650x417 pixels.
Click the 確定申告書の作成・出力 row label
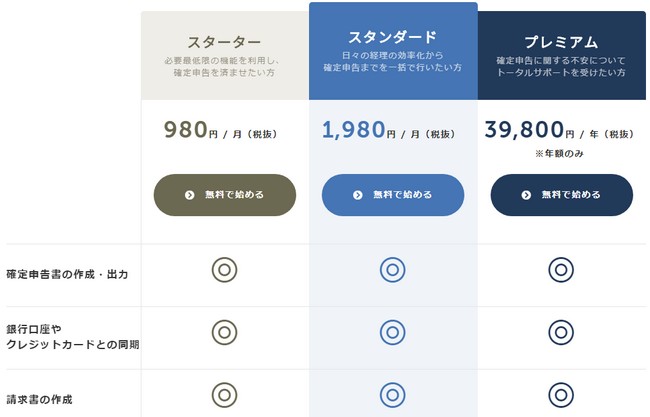pyautogui.click(x=67, y=274)
